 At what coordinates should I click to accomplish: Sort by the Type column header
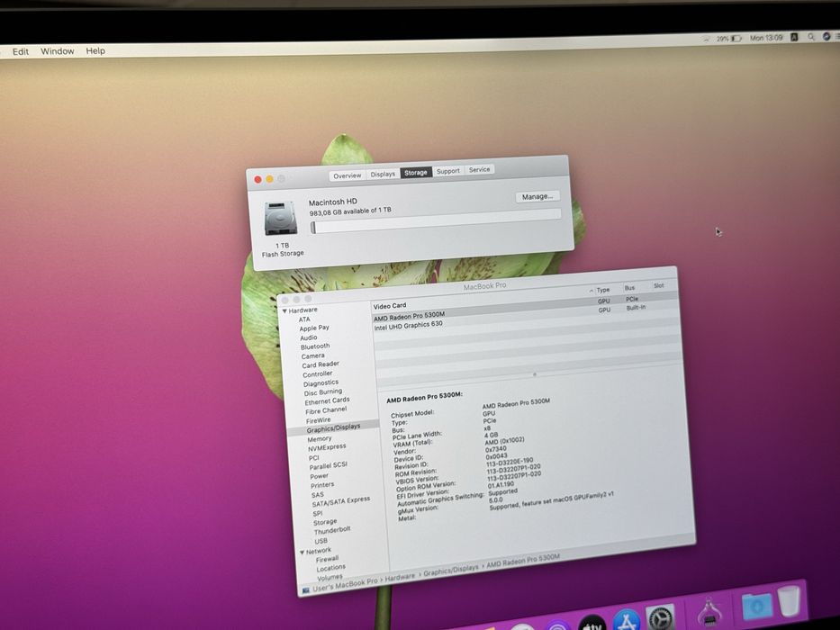(x=603, y=290)
